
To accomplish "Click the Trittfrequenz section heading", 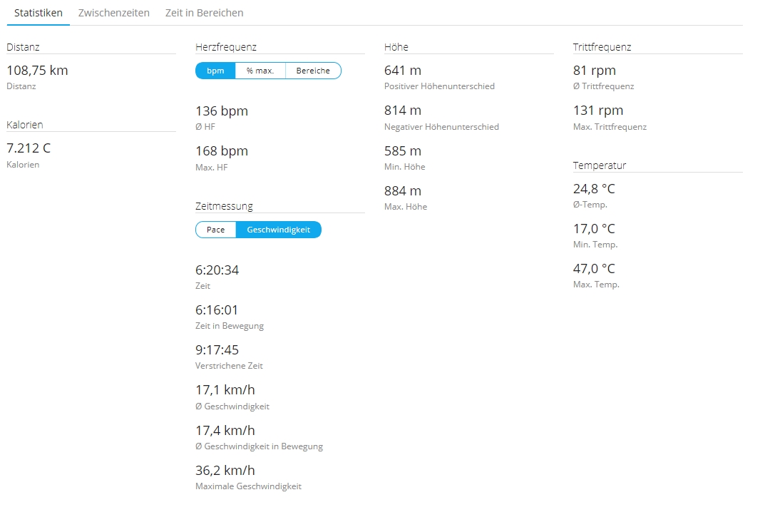I will pos(602,47).
